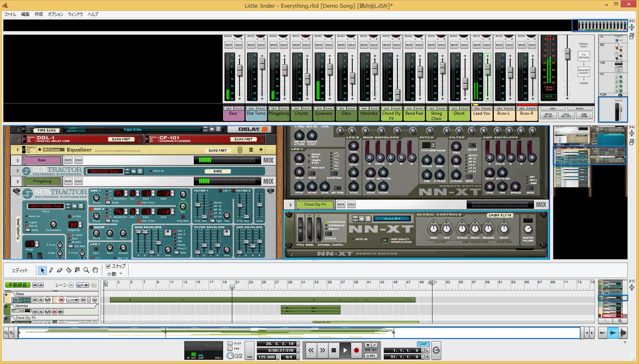Click the record transport button
Image resolution: width=639 pixels, height=364 pixels.
356,350
